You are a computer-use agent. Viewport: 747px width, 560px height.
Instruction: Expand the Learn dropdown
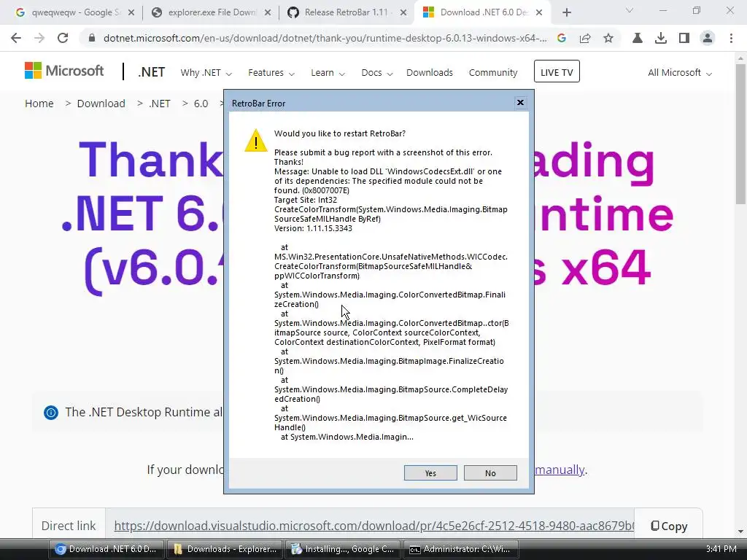328,73
